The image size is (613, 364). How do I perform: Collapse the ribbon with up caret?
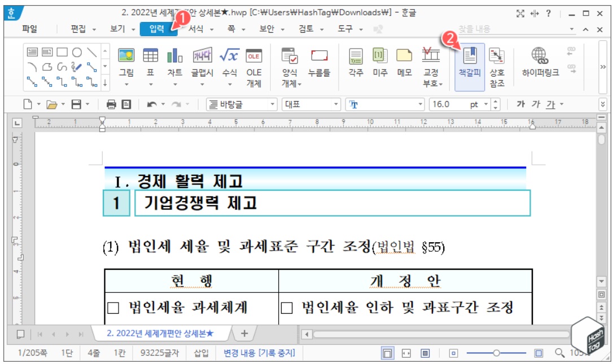pyautogui.click(x=585, y=29)
